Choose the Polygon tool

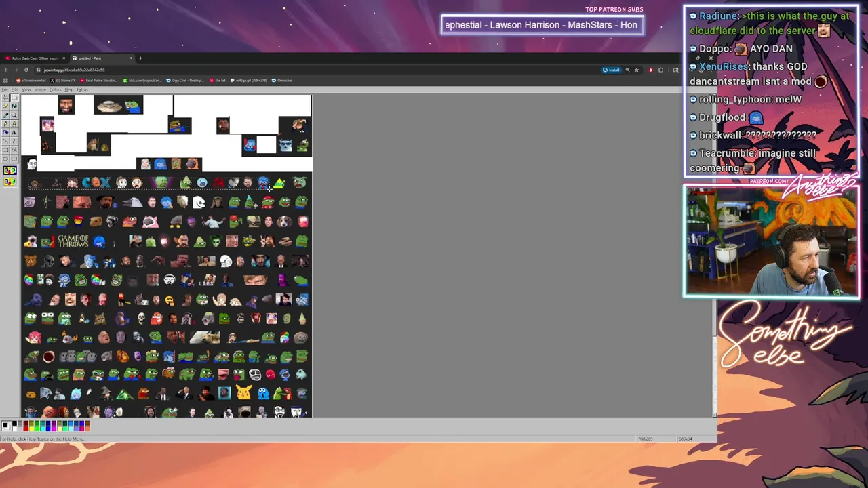coord(14,150)
